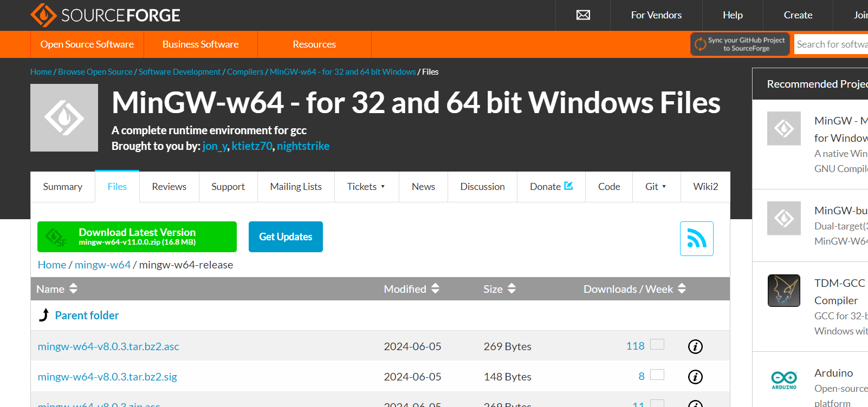Screen dimensions: 868x407
Task: Click the Arduino project icon
Action: (784, 379)
